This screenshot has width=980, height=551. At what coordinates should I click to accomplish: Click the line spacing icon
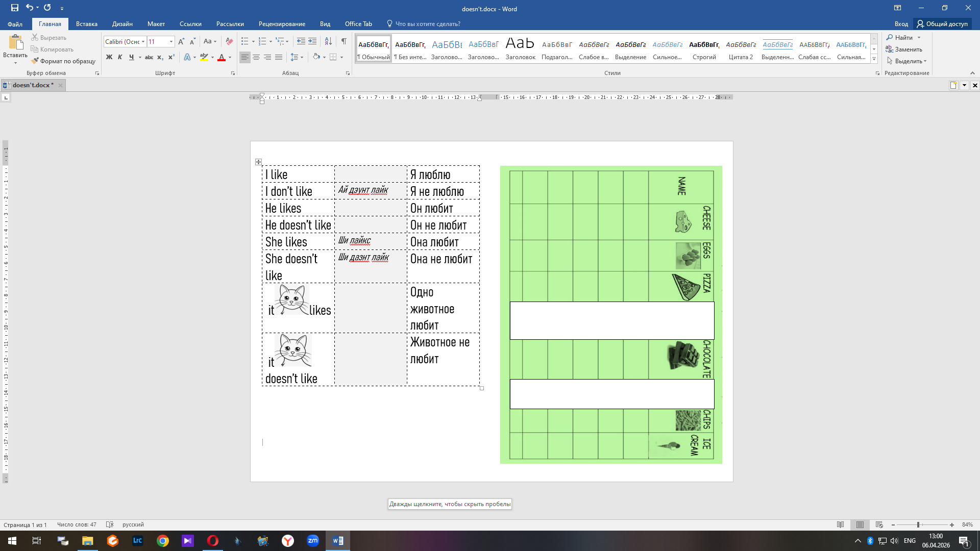pyautogui.click(x=294, y=57)
